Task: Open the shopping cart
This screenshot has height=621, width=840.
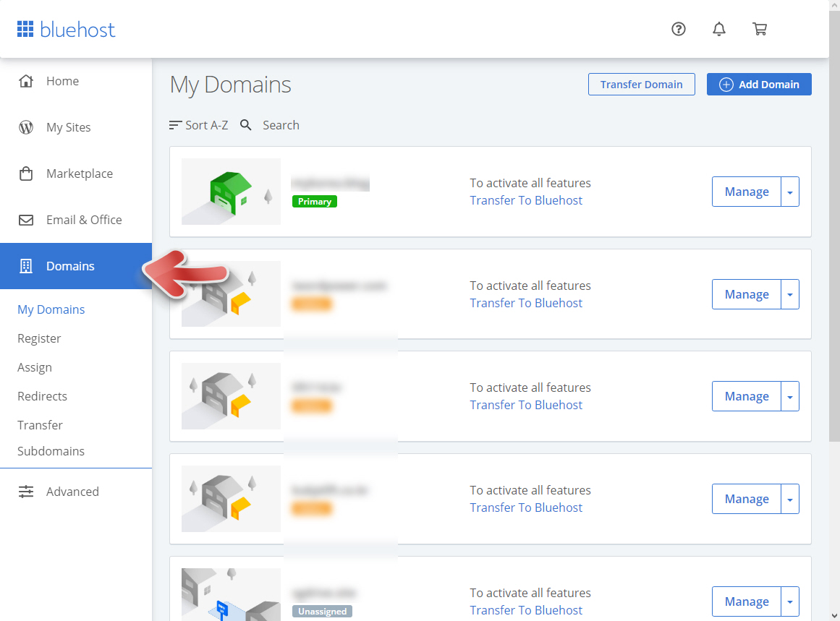Action: (x=760, y=29)
